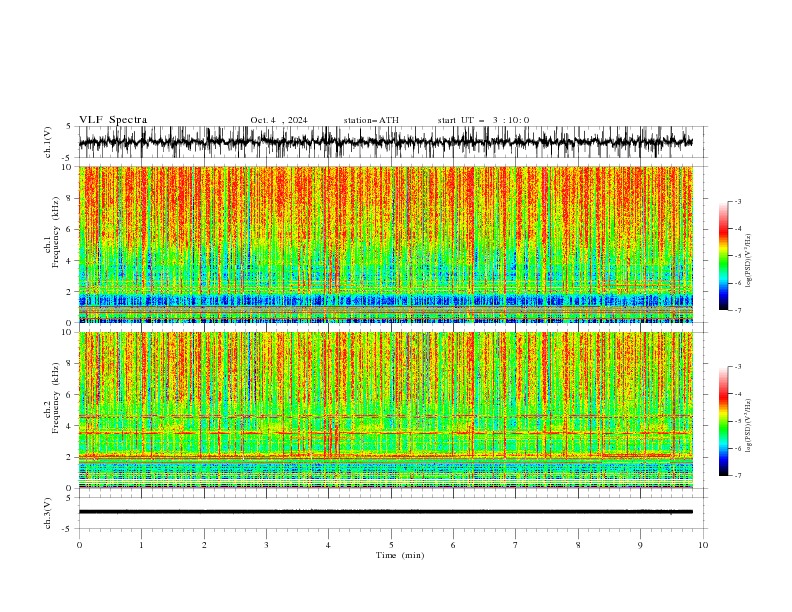Click the "8" kHz tick on ch.2 frequency axis

(69, 364)
